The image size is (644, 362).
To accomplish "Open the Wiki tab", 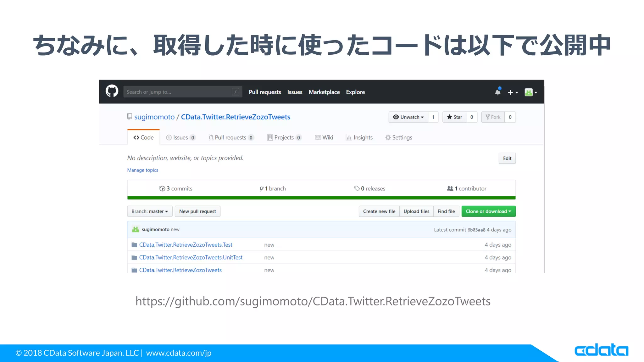I will click(324, 138).
